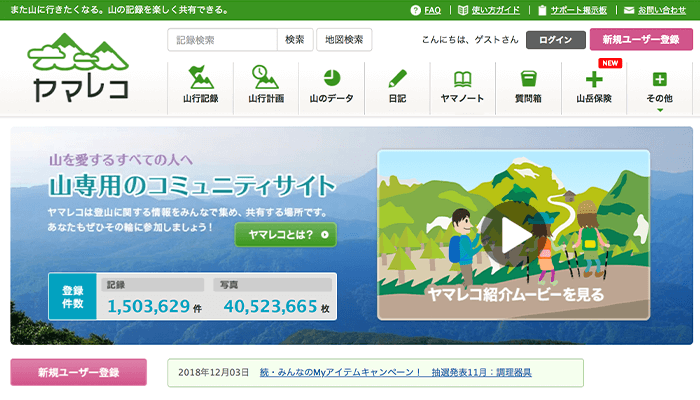Screen dimensions: 700x400
Task: Select the 質問箱 menu label
Action: click(x=528, y=98)
